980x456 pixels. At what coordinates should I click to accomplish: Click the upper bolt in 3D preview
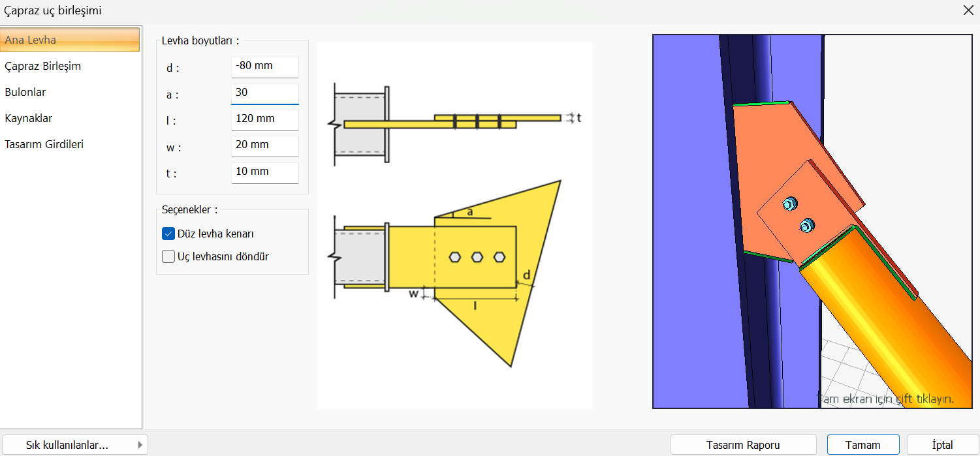pyautogui.click(x=788, y=204)
